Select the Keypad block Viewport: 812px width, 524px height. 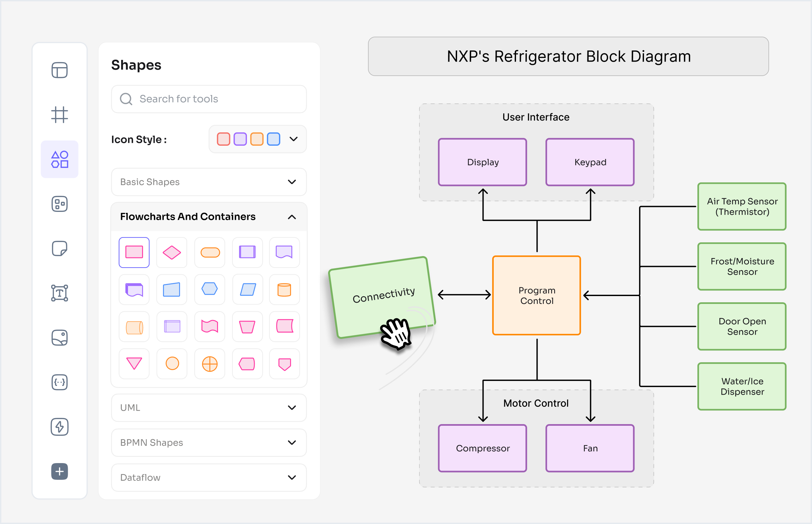[x=590, y=162]
